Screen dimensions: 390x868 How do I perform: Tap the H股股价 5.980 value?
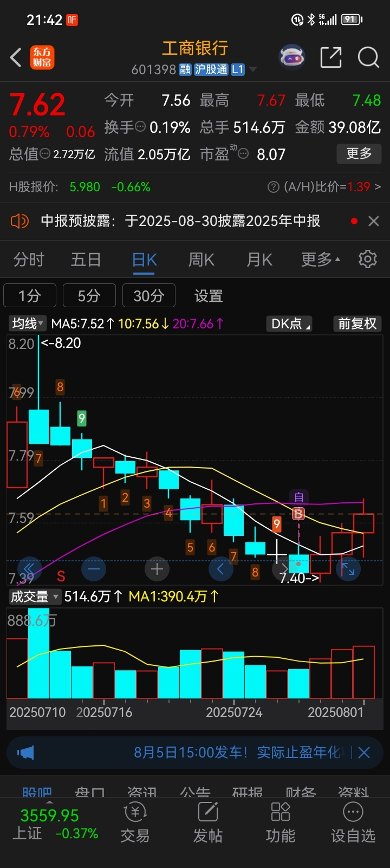(x=85, y=187)
